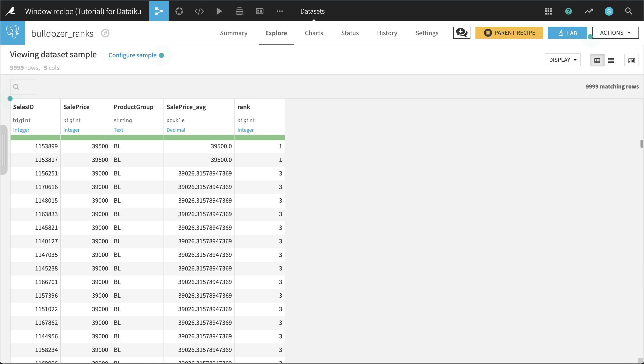This screenshot has height=364, width=644.
Task: Click the icon next to bulldozer_ranks name
Action: [x=105, y=33]
